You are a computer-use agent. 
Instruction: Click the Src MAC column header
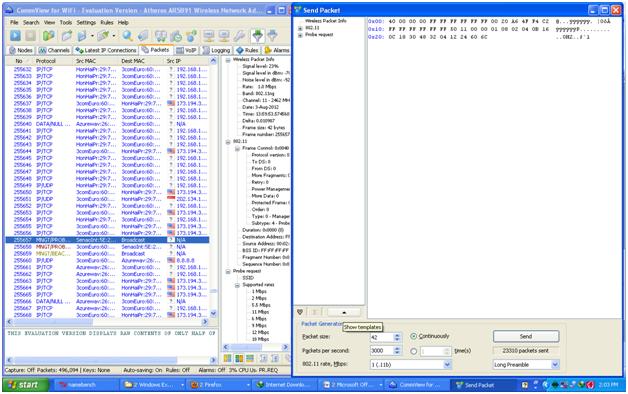96,61
